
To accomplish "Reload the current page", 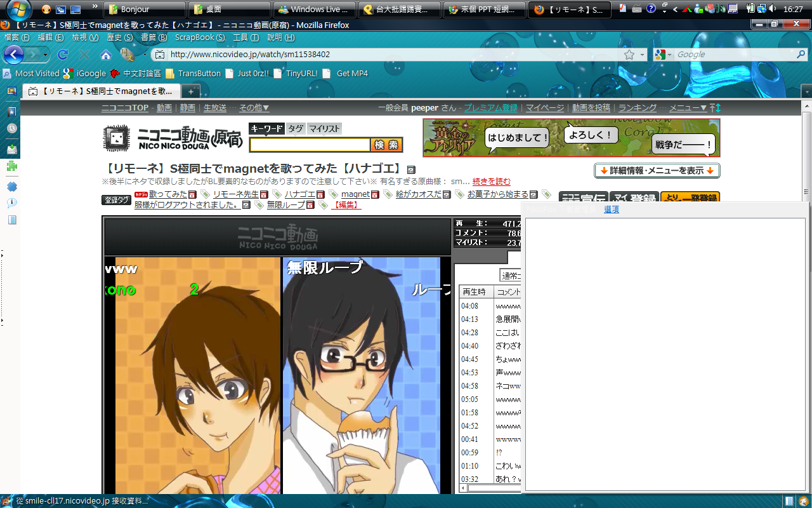I will 63,55.
